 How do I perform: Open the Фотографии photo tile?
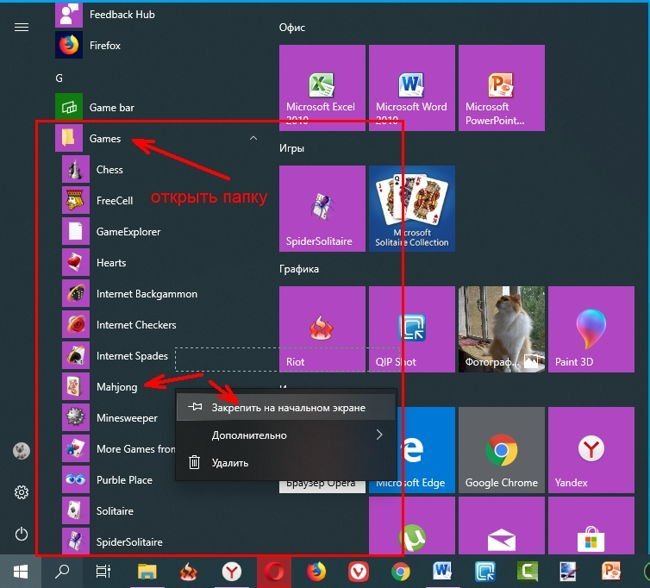[x=502, y=329]
